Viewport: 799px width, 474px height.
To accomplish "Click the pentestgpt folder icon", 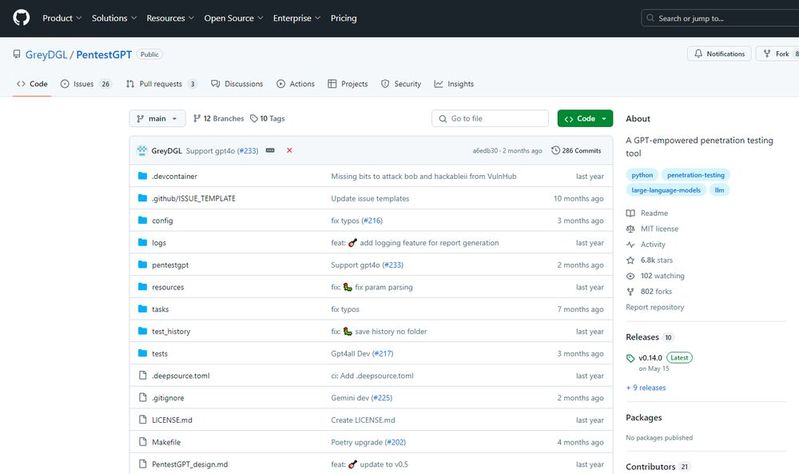I will tap(143, 265).
